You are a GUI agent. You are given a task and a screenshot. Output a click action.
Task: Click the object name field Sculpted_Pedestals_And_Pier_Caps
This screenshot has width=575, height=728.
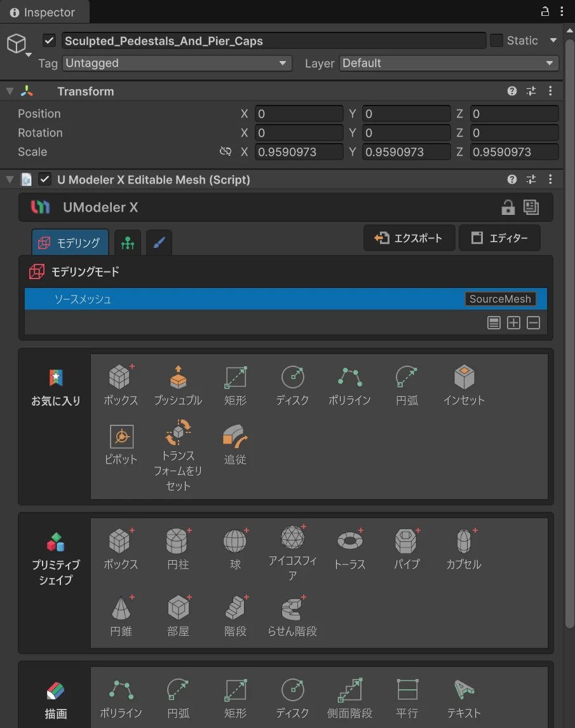click(274, 41)
